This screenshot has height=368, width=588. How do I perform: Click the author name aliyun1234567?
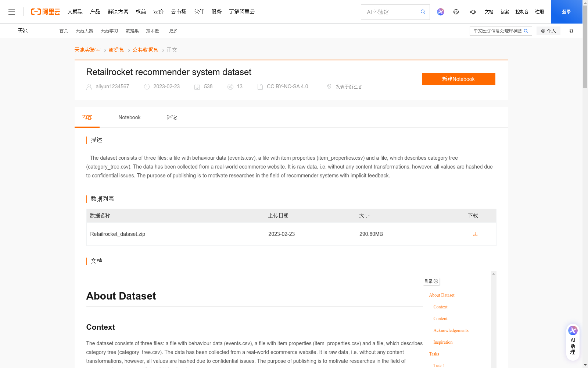(112, 86)
